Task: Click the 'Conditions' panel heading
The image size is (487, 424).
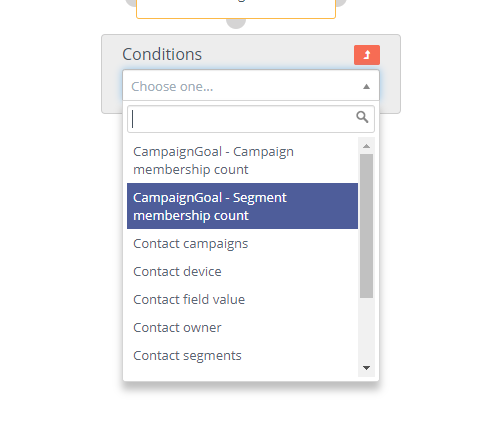Action: [162, 54]
